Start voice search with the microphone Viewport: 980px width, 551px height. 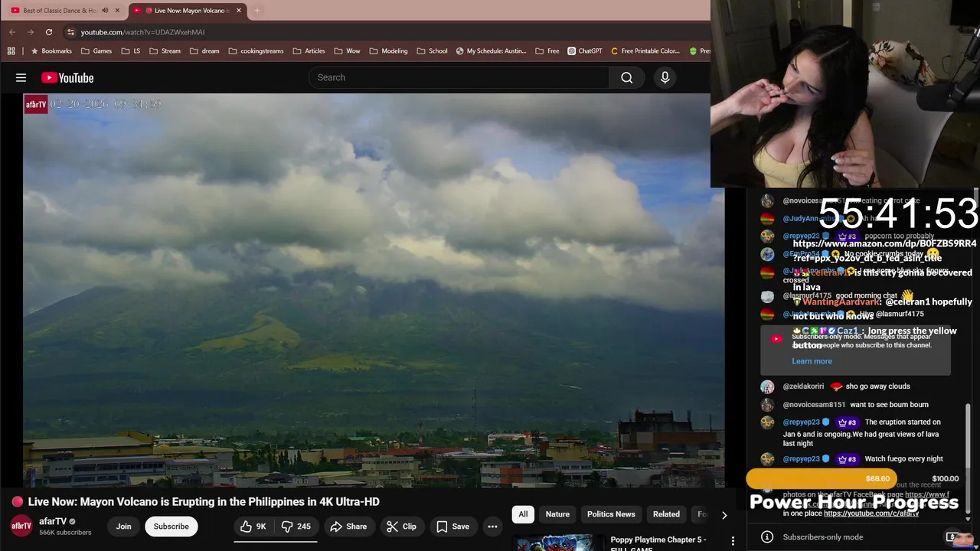pos(665,77)
